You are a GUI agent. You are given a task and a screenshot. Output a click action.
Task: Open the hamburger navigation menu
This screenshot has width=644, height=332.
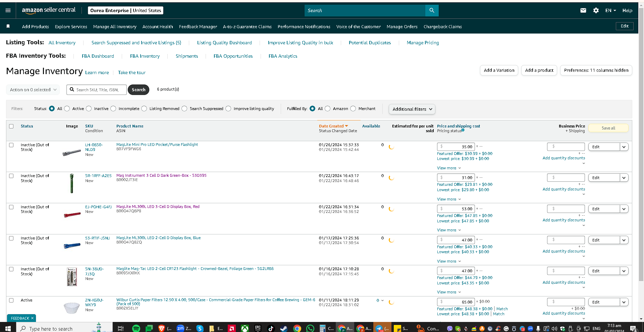point(8,10)
